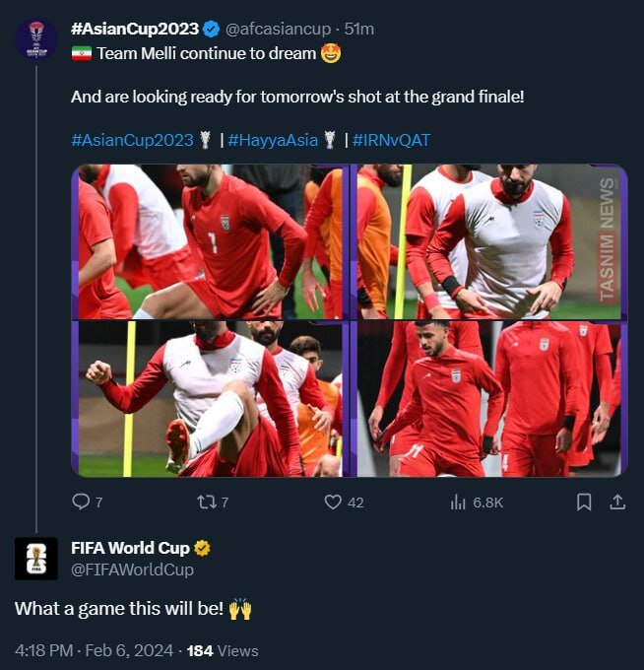This screenshot has height=670, width=644.
Task: Click the share upload icon
Action: pyautogui.click(x=617, y=502)
